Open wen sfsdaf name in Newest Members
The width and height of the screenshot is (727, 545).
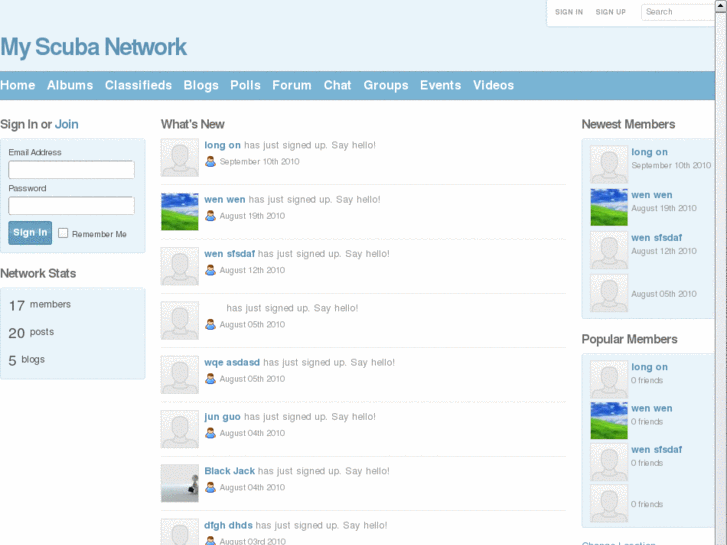click(657, 237)
